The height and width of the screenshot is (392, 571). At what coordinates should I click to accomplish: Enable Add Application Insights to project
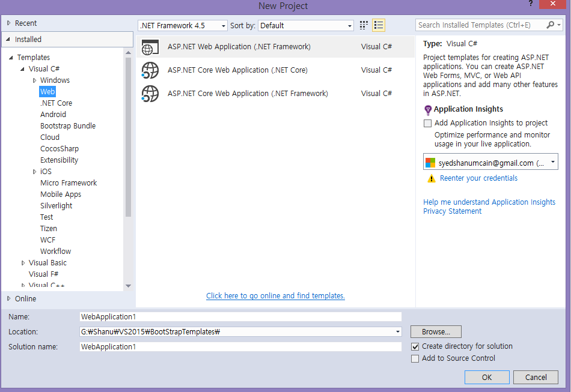tap(427, 123)
